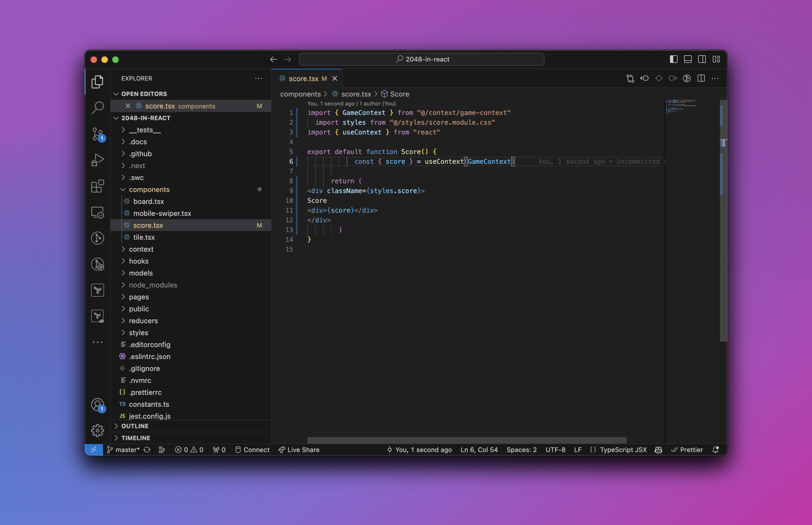Image resolution: width=812 pixels, height=525 pixels.
Task: Click the Copilot status icon in status bar
Action: (659, 450)
